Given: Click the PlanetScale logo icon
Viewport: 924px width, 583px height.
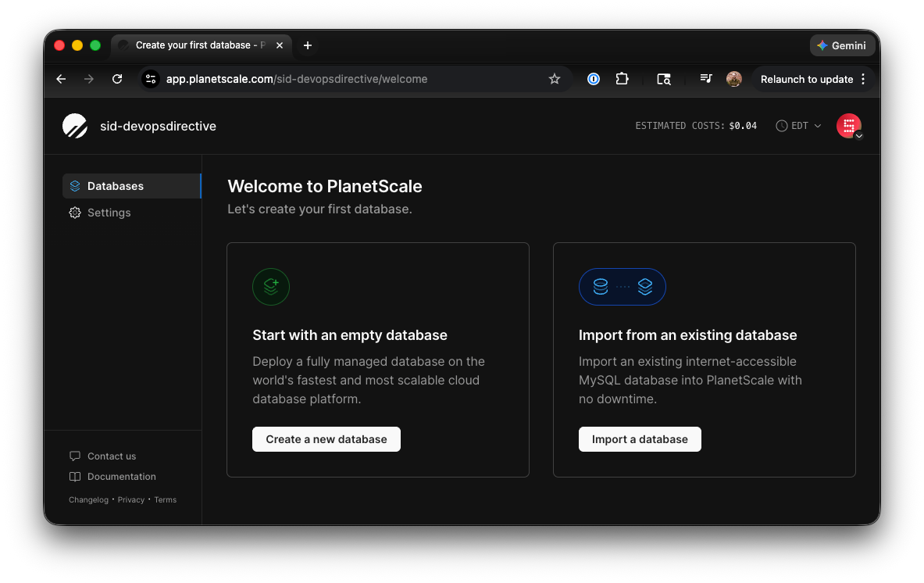Looking at the screenshot, I should 75,126.
